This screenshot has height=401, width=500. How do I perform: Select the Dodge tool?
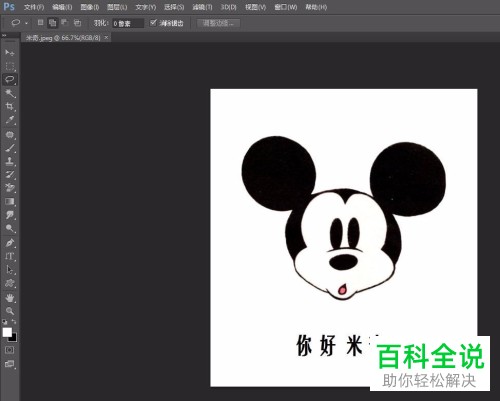pos(10,228)
